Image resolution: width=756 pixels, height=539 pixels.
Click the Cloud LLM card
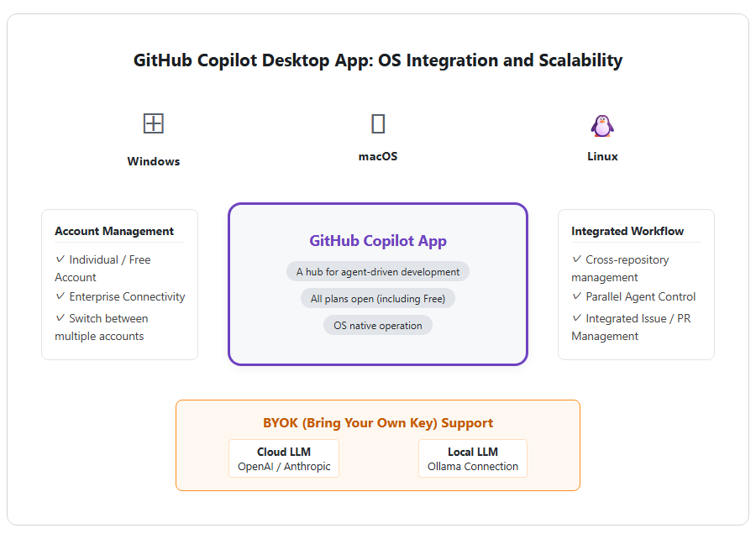[284, 458]
